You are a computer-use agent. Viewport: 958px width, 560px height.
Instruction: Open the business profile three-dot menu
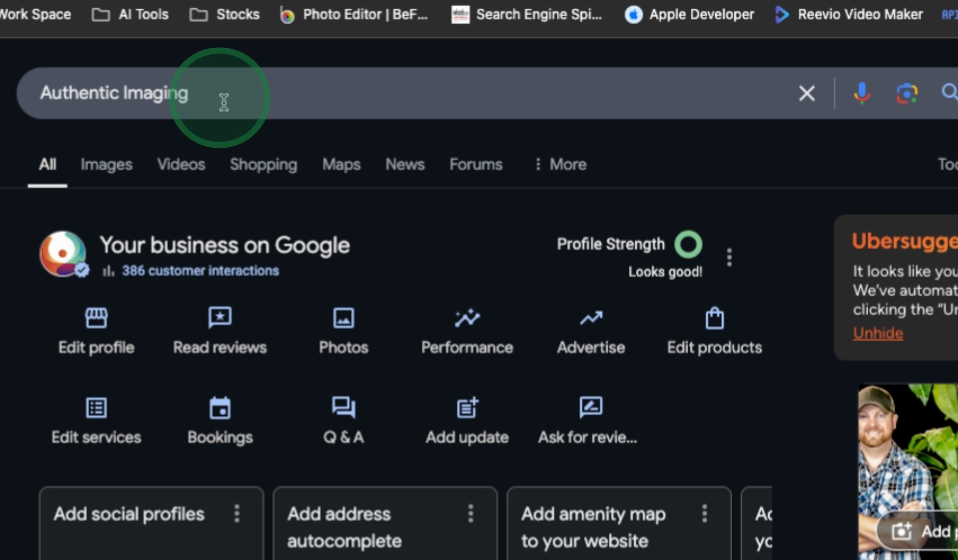(729, 257)
